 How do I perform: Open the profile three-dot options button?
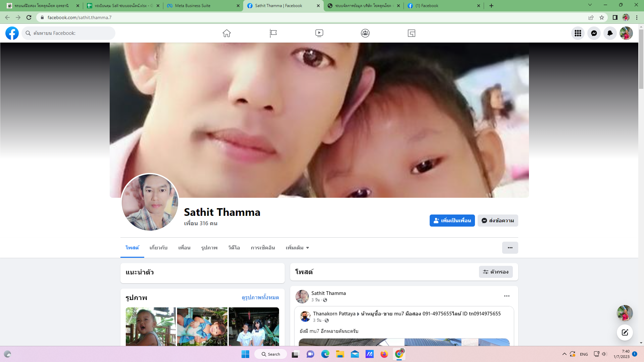(510, 248)
